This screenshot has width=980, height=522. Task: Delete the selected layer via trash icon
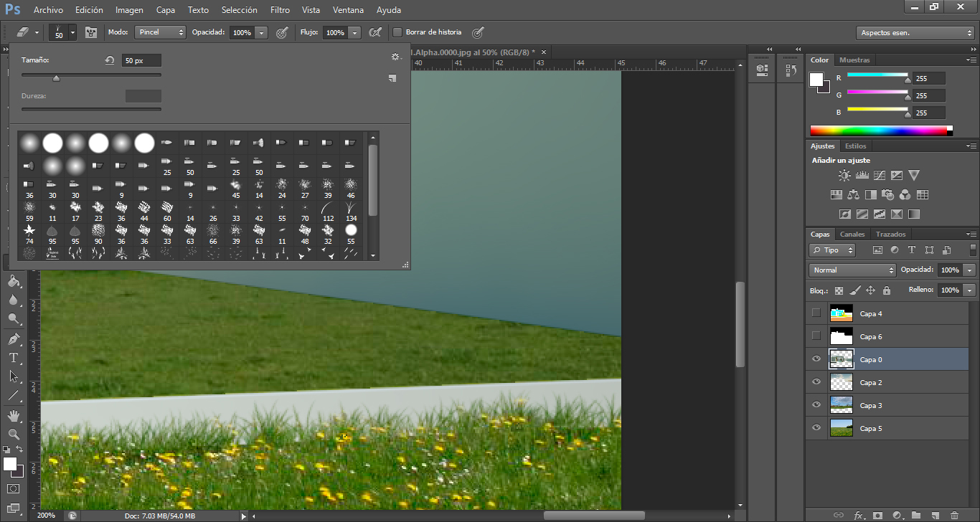pyautogui.click(x=954, y=516)
